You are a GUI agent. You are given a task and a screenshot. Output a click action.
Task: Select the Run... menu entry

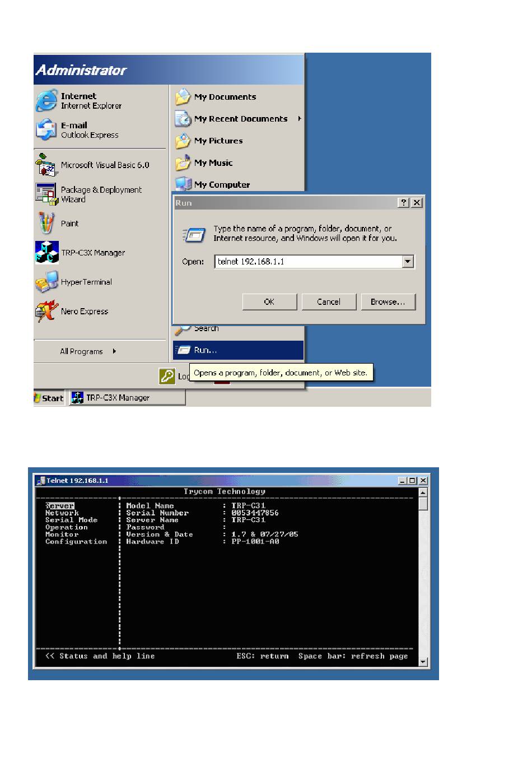point(239,350)
